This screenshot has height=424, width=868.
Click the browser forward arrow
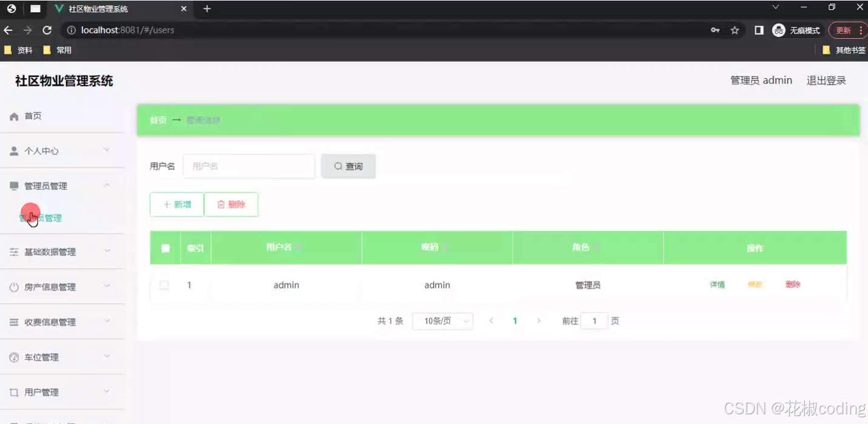pyautogui.click(x=27, y=30)
